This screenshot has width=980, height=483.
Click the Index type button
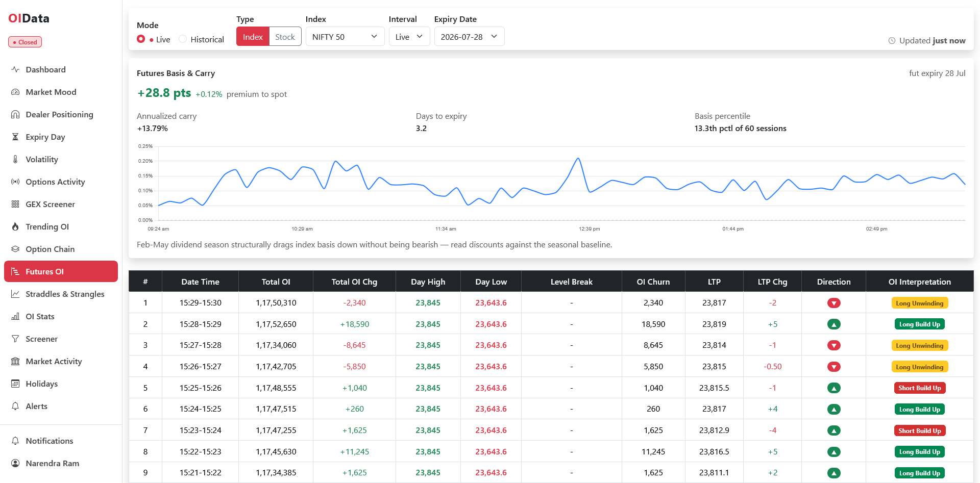click(253, 37)
